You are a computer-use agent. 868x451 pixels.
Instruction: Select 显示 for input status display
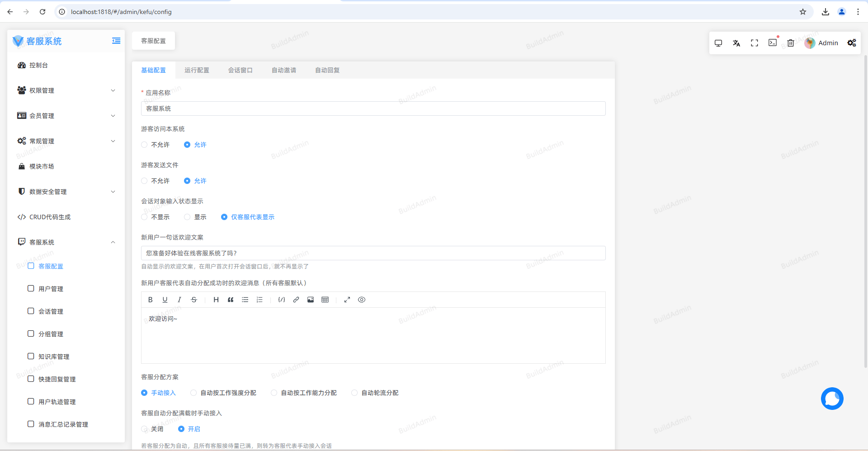pyautogui.click(x=195, y=217)
